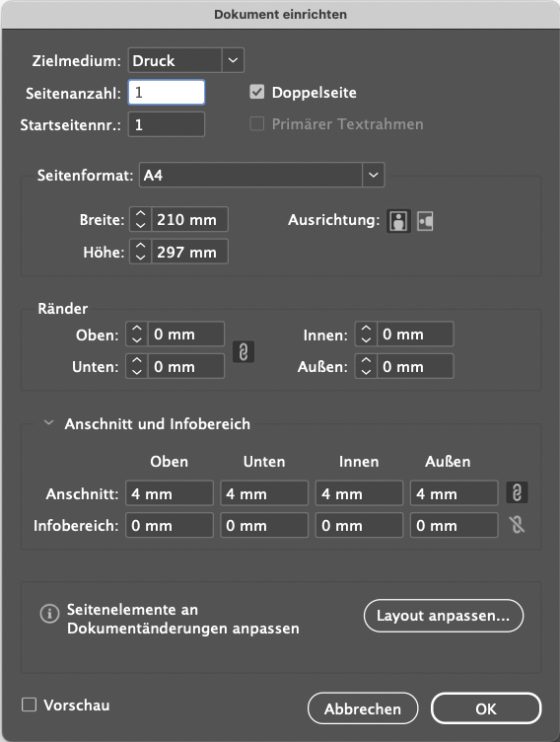Click the Primärer Textrahmen checkbox
560x742 pixels.
point(256,124)
